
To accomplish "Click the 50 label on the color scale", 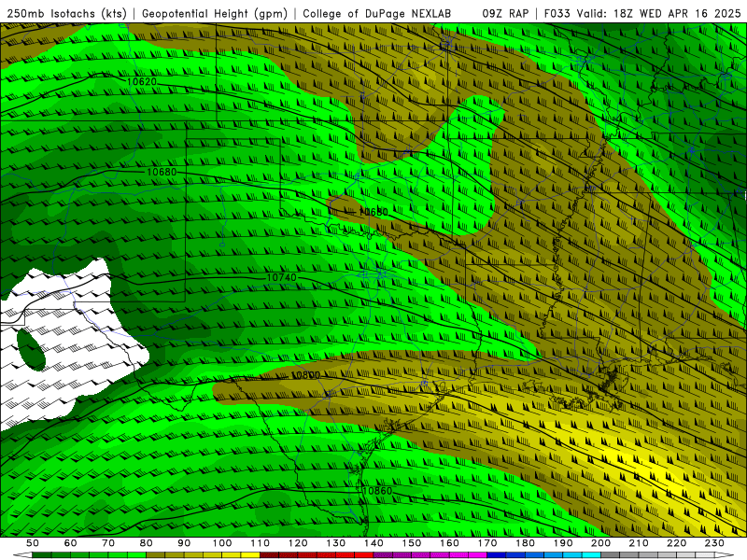I will pyautogui.click(x=33, y=543).
